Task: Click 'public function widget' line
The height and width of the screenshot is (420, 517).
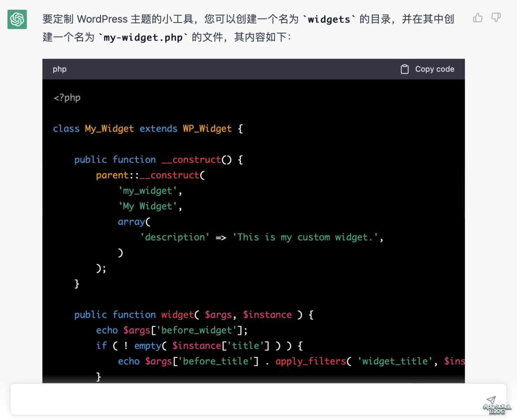Action: click(194, 315)
